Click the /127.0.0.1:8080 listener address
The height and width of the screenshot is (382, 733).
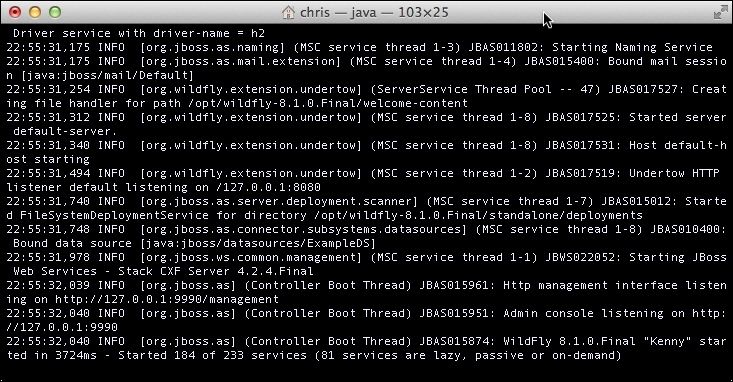pyautogui.click(x=268, y=187)
